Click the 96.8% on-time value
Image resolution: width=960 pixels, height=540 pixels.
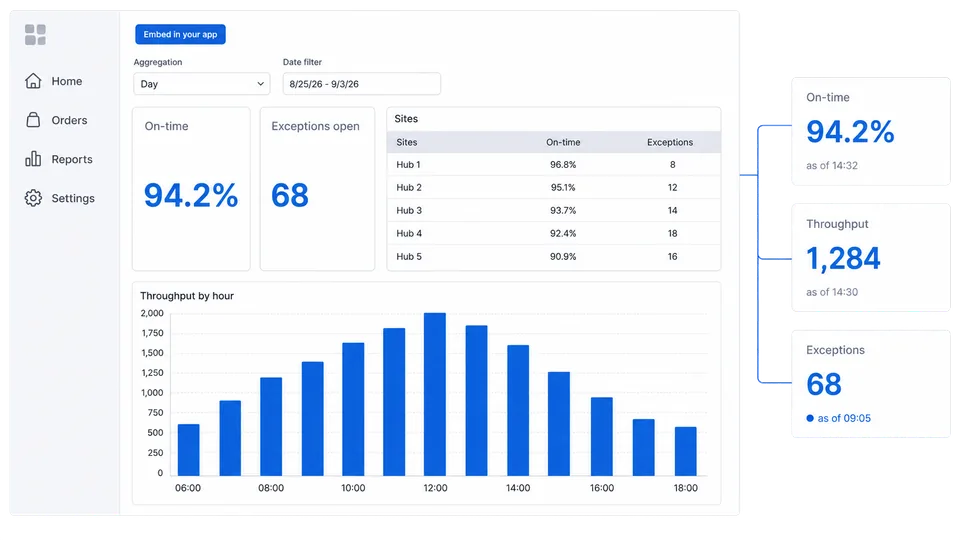click(563, 165)
